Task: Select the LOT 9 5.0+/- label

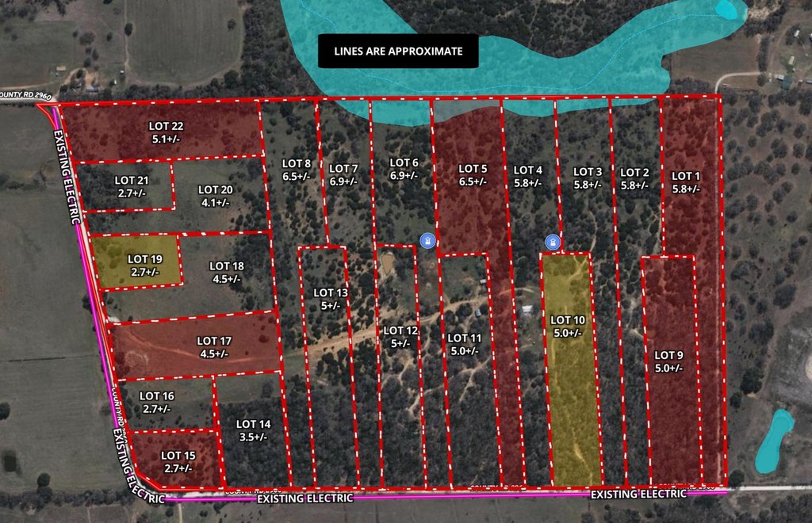Action: click(x=668, y=361)
